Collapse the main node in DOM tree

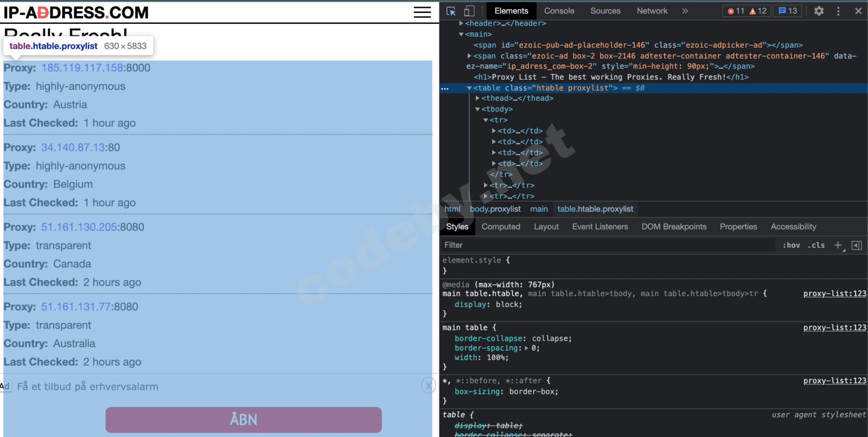click(x=461, y=34)
